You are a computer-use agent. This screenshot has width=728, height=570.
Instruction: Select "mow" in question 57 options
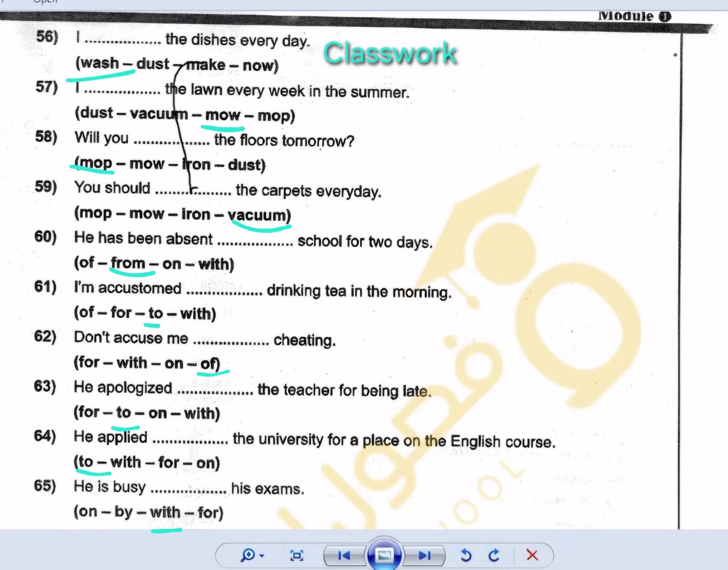(223, 115)
